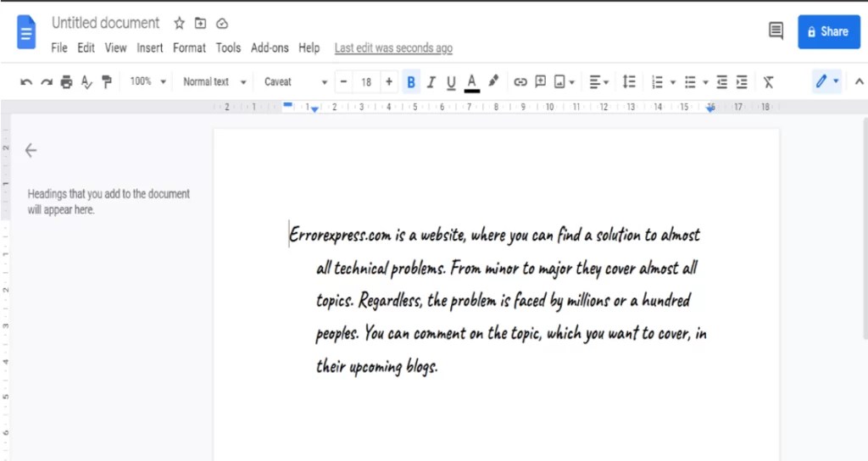868x461 pixels.
Task: Expand bulleted list style arrow
Action: pyautogui.click(x=705, y=82)
